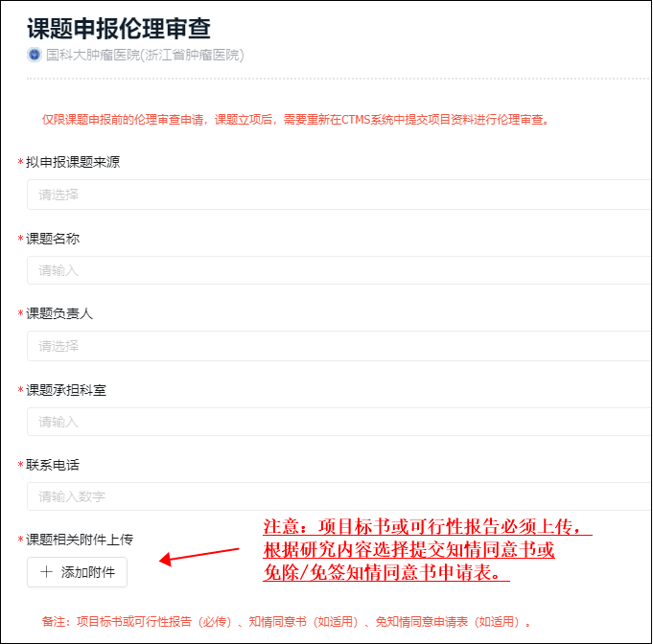The height and width of the screenshot is (644, 653).
Task: Click the 课题名称 input field
Action: click(339, 270)
